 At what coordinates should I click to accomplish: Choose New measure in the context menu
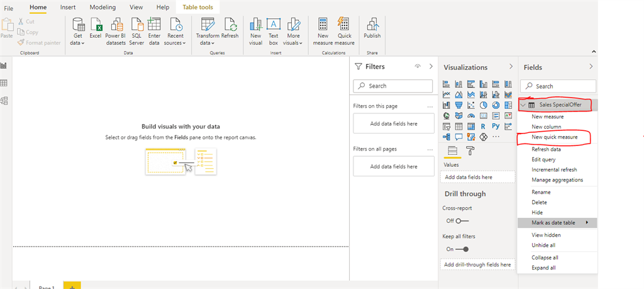click(548, 116)
